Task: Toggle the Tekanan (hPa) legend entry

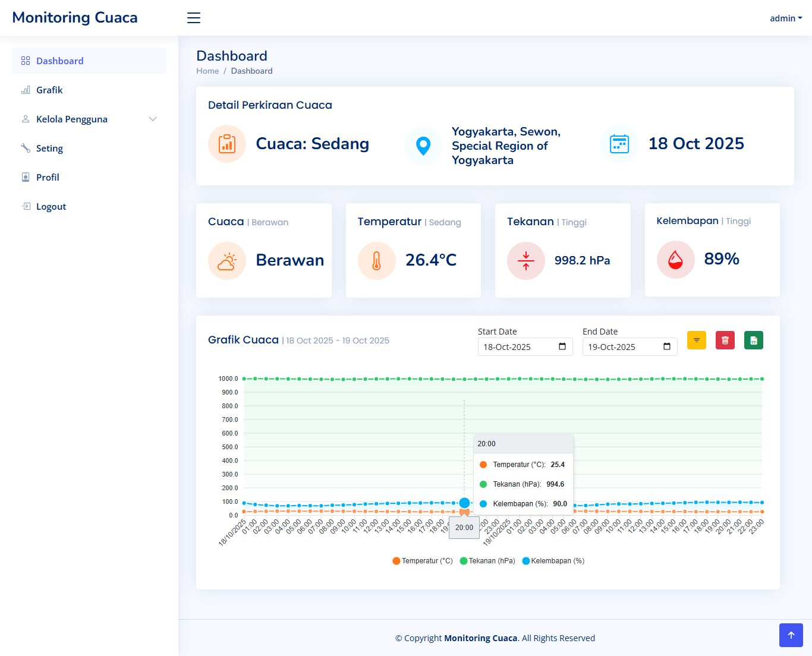Action: pyautogui.click(x=487, y=560)
